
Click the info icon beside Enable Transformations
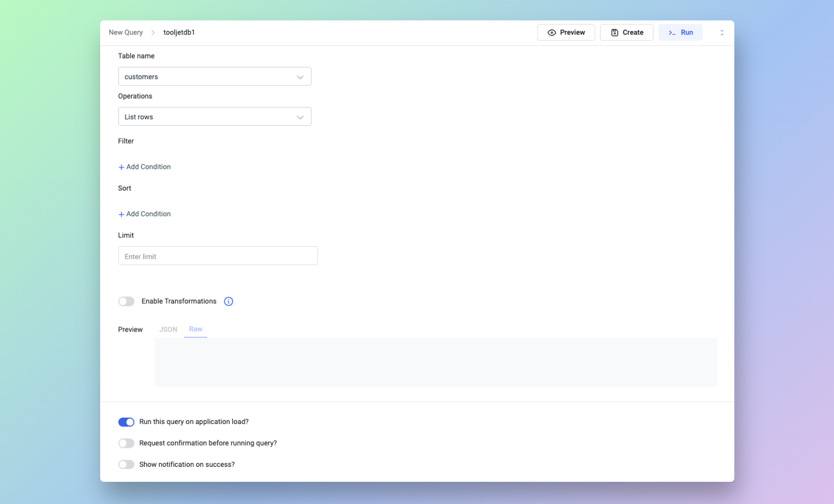(228, 302)
